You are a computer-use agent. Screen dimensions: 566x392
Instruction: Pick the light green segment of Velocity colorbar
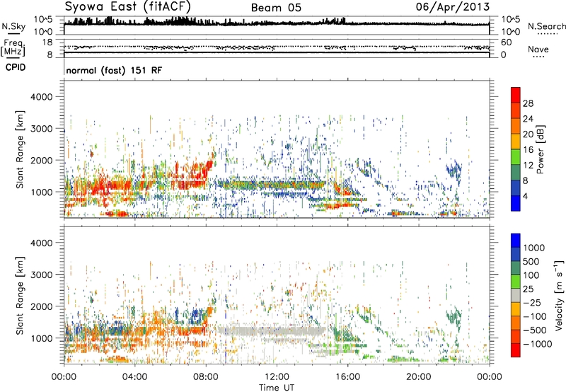(x=516, y=282)
